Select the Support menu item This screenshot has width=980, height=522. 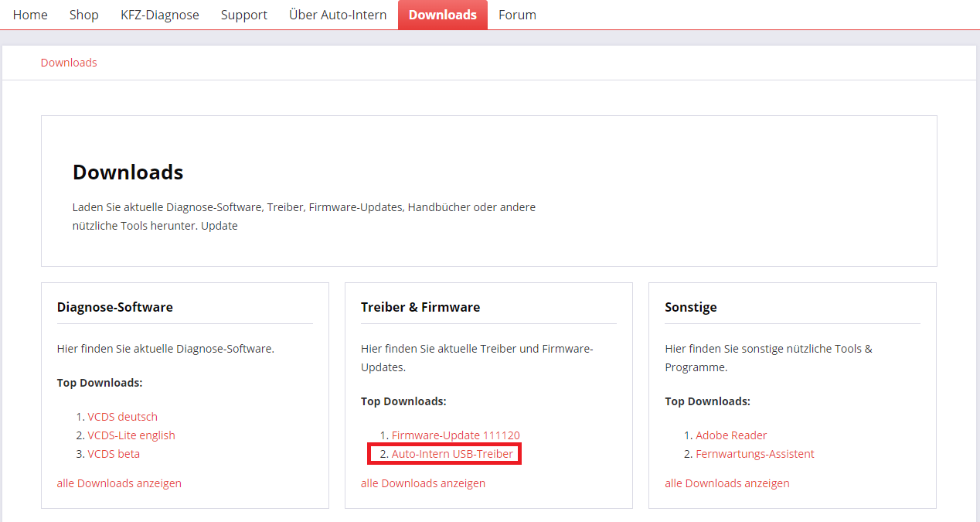(x=243, y=15)
